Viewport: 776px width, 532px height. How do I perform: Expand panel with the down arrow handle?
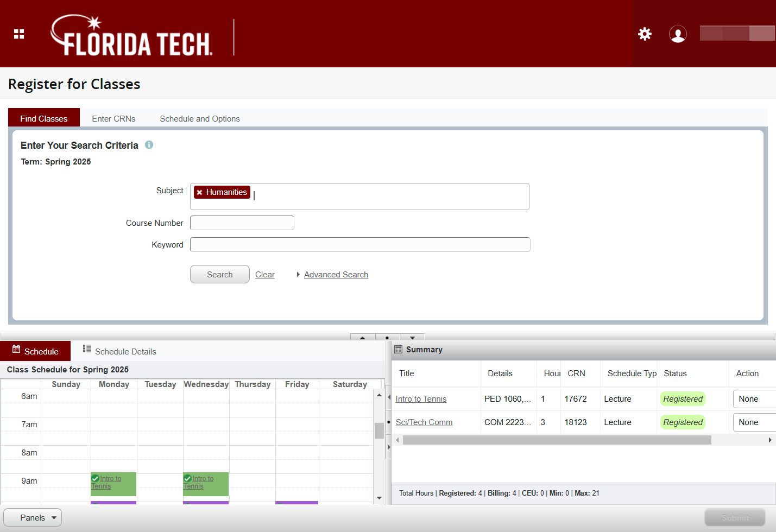pos(412,337)
